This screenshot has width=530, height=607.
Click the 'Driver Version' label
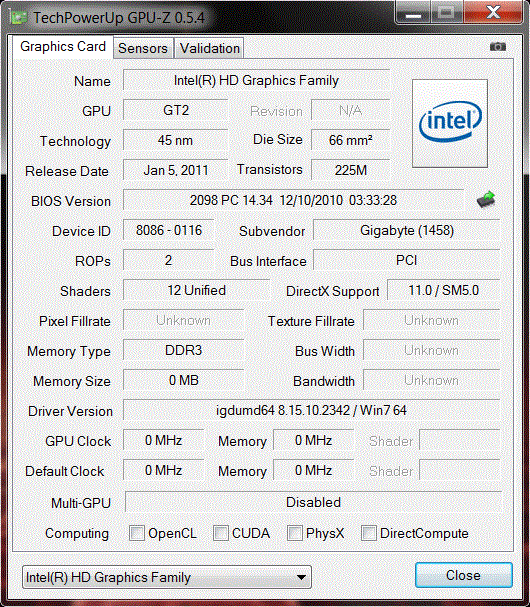pyautogui.click(x=70, y=411)
